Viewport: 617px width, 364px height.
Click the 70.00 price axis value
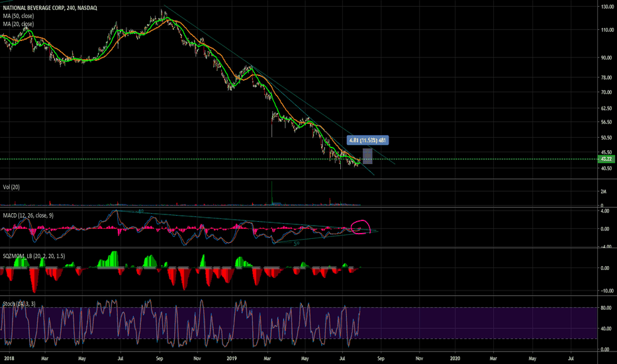pos(607,92)
